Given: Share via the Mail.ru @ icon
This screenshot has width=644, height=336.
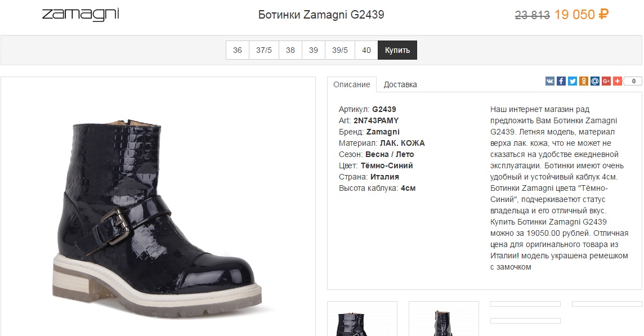Looking at the screenshot, I should [x=594, y=81].
